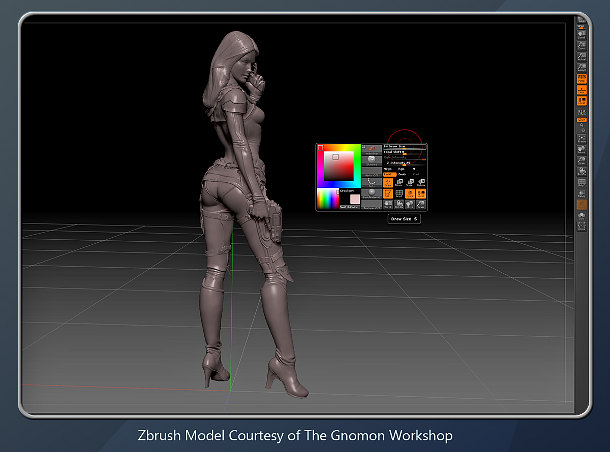Pick a shade in the popup color square
This screenshot has width=610, height=452.
coord(339,166)
